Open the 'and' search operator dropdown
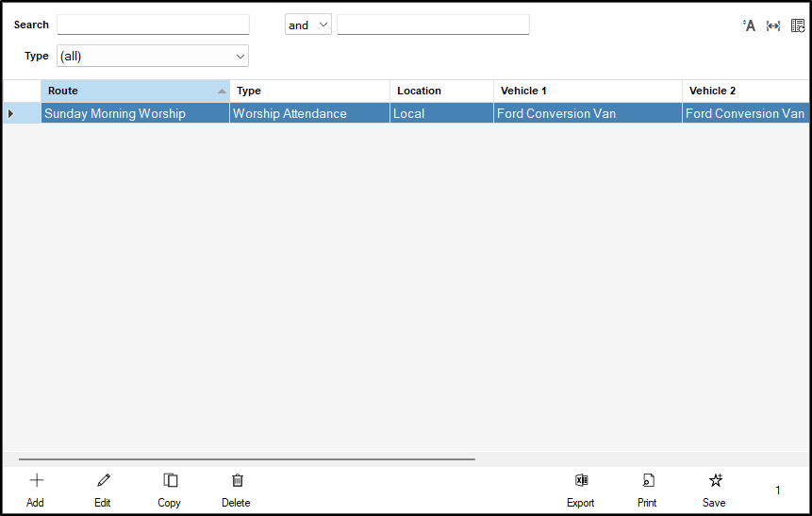Viewport: 812px width, 516px height. (x=308, y=25)
